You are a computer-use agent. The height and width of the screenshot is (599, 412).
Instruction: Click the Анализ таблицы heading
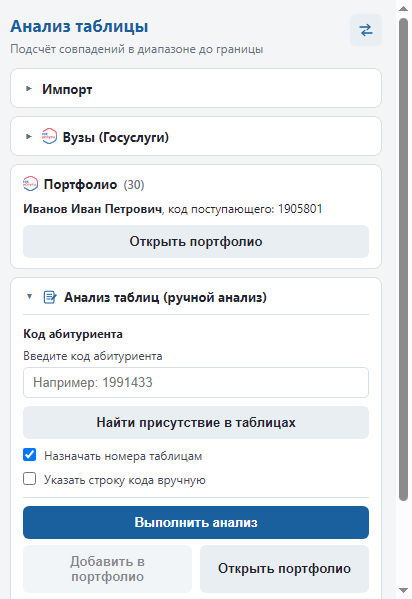click(79, 27)
